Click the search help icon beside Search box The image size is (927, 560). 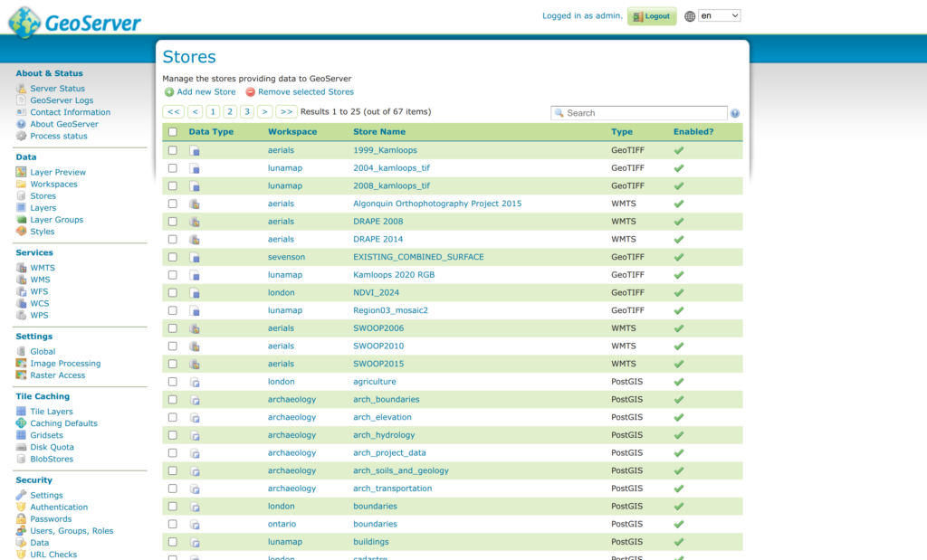pyautogui.click(x=735, y=113)
